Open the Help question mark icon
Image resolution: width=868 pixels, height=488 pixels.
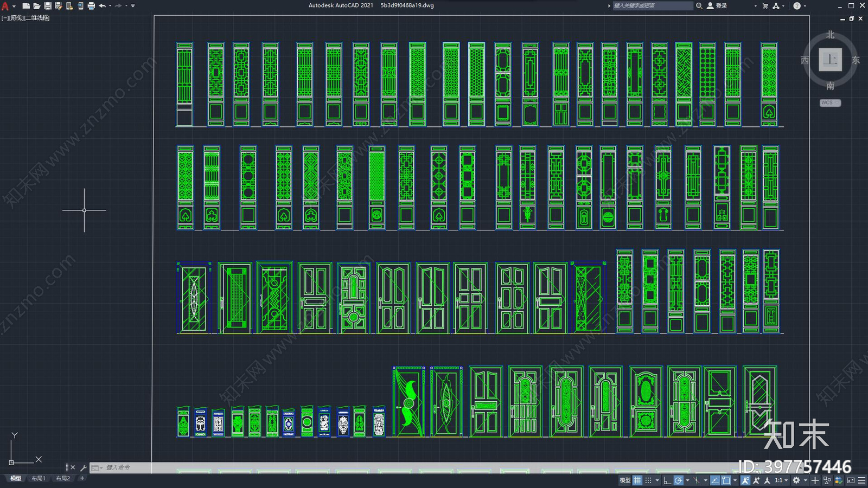[x=797, y=6]
